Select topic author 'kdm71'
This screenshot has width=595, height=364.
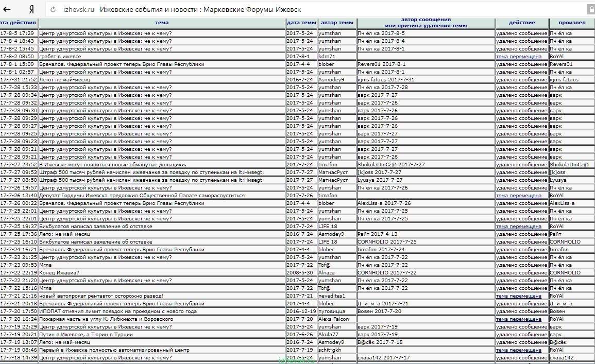327,57
